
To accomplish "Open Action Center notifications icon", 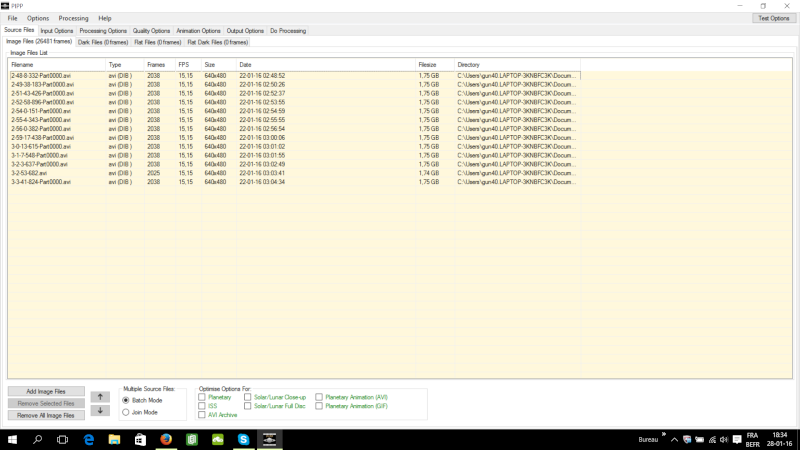I will coord(737,440).
